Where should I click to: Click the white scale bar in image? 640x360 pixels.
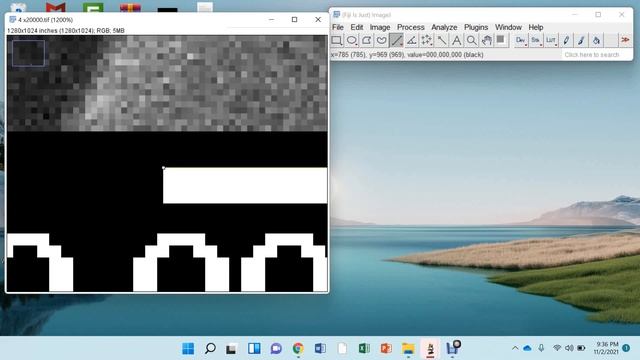(x=245, y=185)
